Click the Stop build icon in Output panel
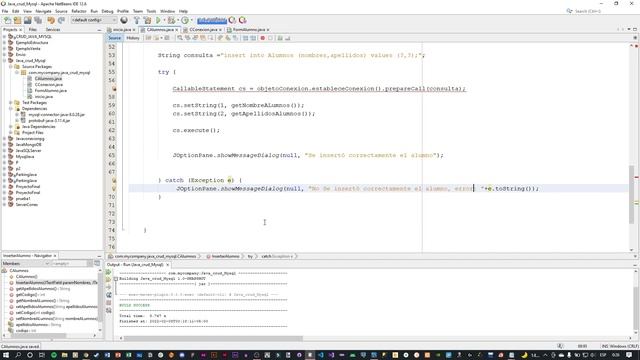 click(x=109, y=303)
